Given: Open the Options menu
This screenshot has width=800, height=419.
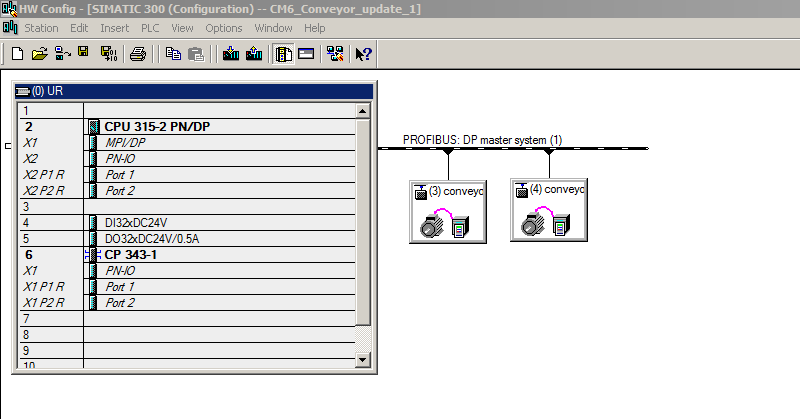Looking at the screenshot, I should tap(223, 28).
